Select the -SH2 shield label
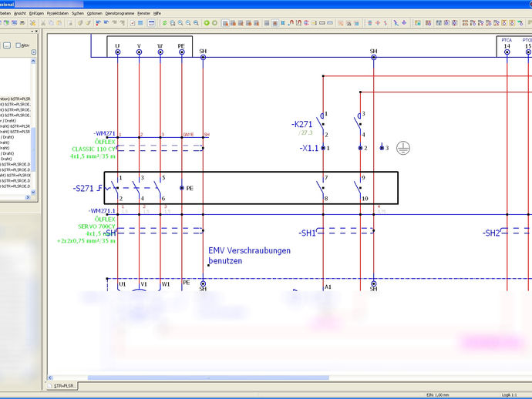This screenshot has height=399, width=532. [x=491, y=233]
